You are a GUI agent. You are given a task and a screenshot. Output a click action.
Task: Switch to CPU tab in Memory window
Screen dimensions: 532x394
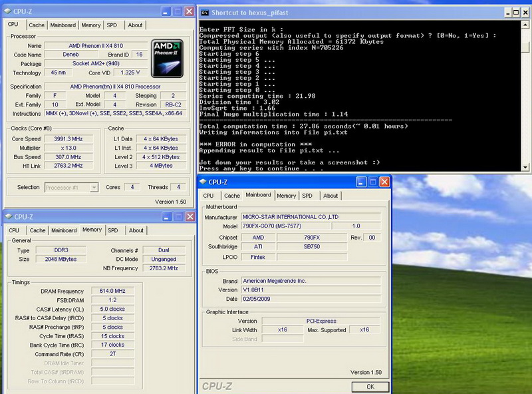(14, 230)
